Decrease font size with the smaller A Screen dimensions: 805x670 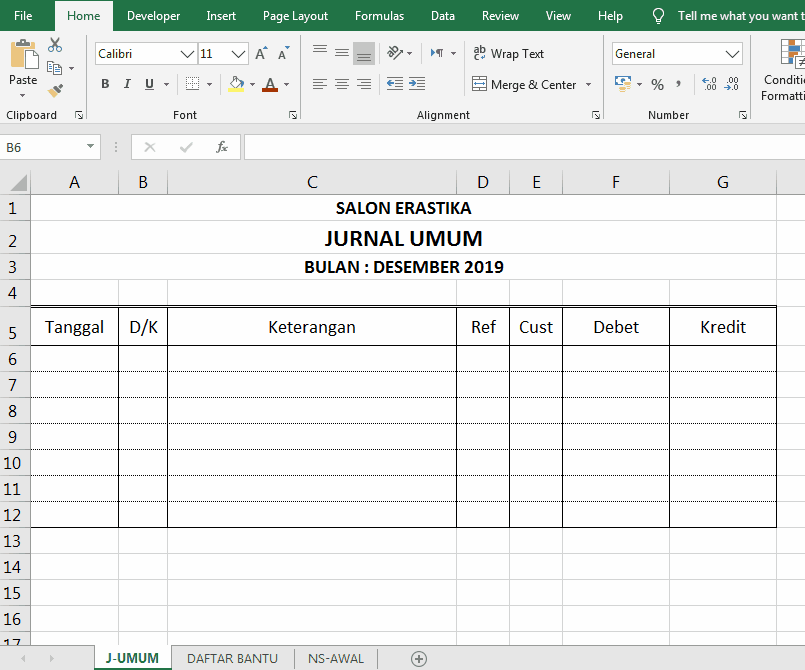(x=283, y=53)
